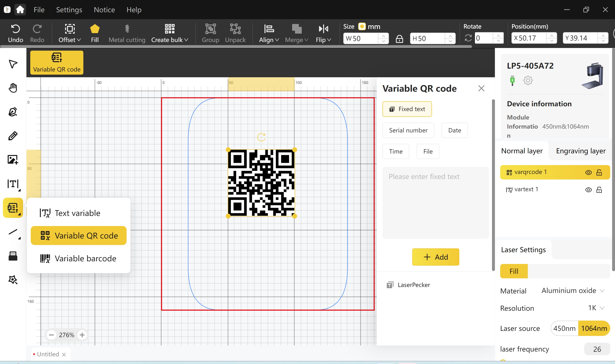Viewport: 615px width, 364px height.
Task: Unpack the selected group
Action: tap(235, 33)
